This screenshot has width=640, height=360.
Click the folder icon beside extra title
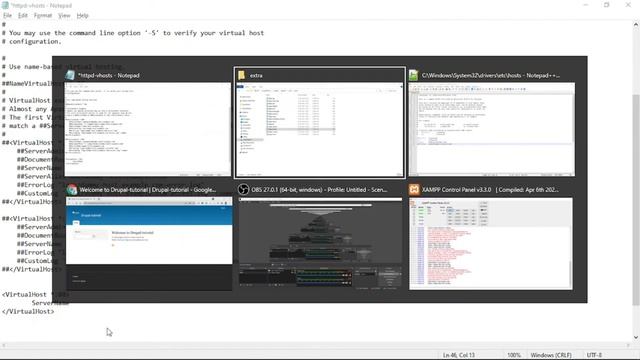[x=242, y=75]
